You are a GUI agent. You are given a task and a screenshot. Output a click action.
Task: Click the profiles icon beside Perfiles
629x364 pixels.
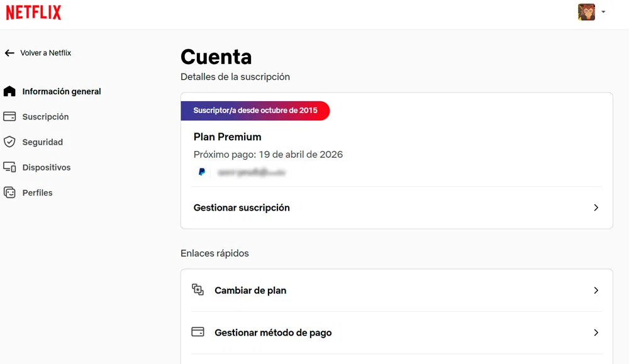(x=9, y=193)
